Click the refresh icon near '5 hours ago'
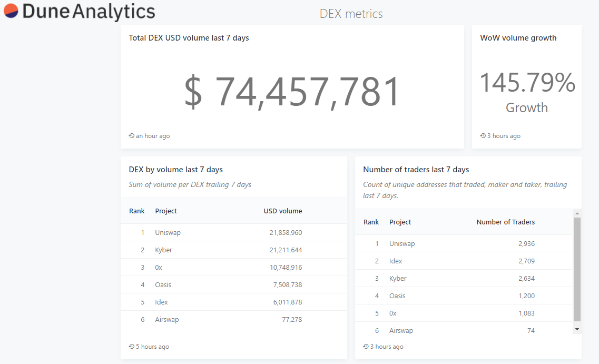This screenshot has width=599, height=364. pos(131,346)
